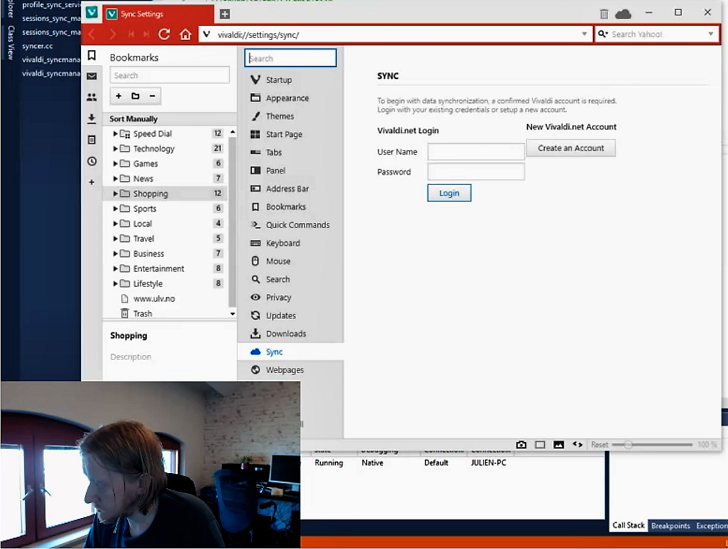Image resolution: width=728 pixels, height=549 pixels.
Task: Expand the Travel bookmark folder
Action: 115,239
